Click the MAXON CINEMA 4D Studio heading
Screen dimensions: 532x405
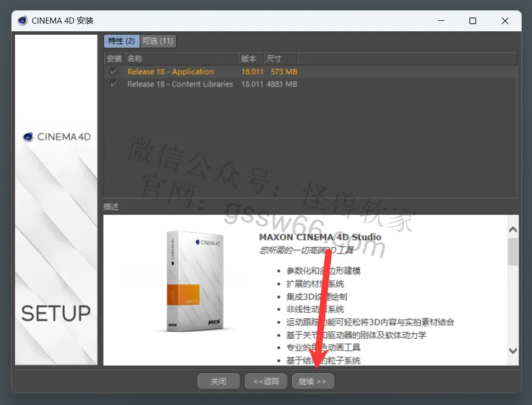coord(320,237)
